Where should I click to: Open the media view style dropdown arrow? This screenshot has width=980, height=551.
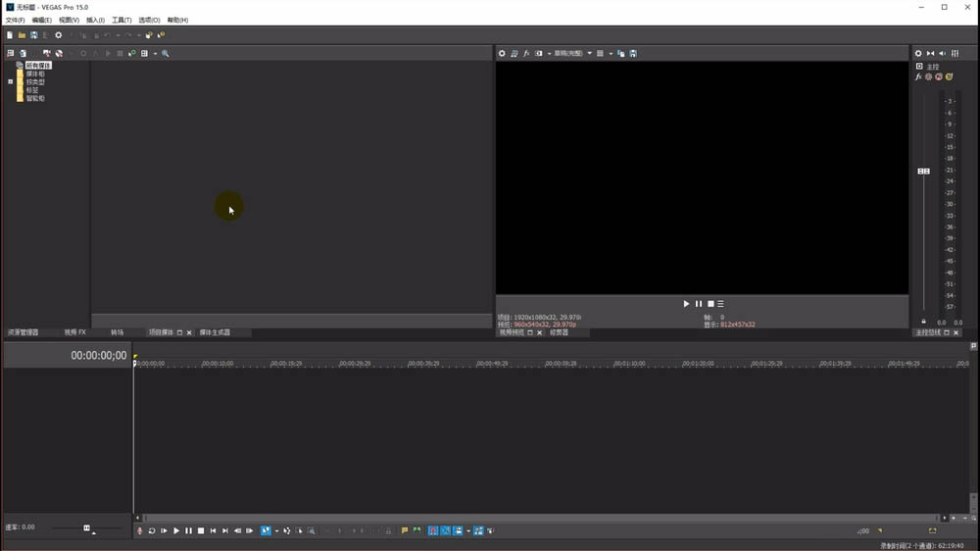pos(155,53)
